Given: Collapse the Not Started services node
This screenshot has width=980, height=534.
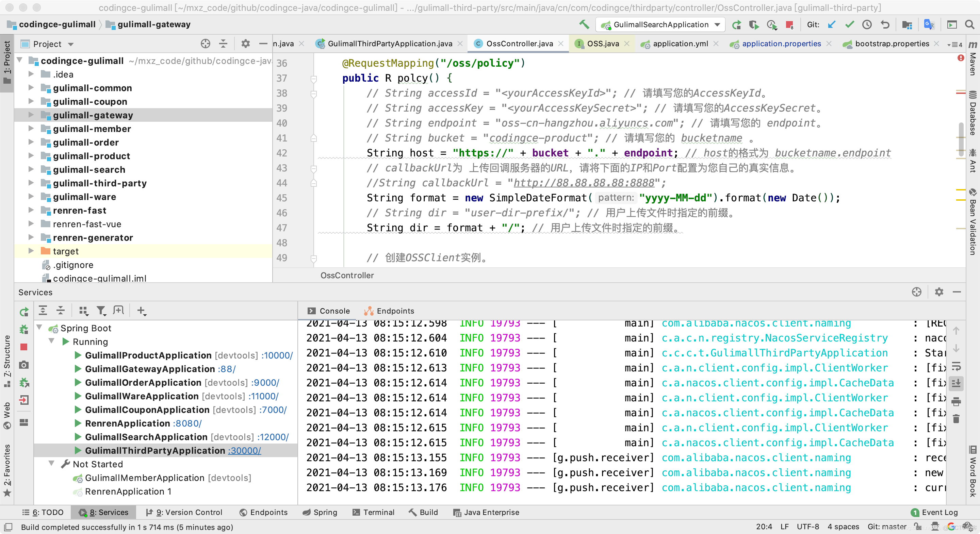Looking at the screenshot, I should tap(51, 464).
